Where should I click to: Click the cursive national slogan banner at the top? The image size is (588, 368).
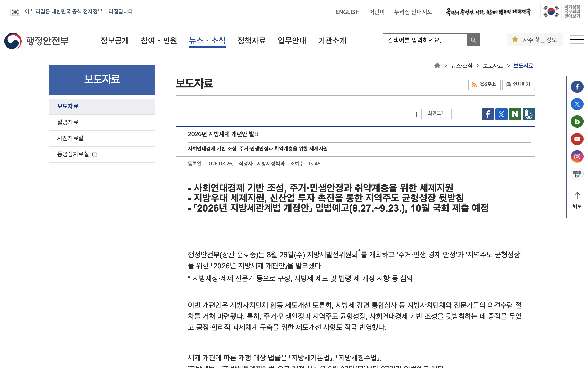click(x=488, y=12)
